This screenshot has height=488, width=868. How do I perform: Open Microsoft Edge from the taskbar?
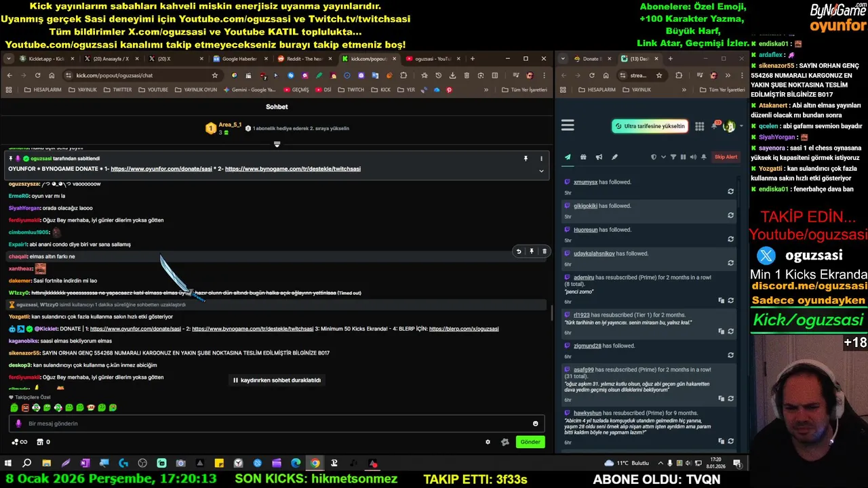click(296, 464)
